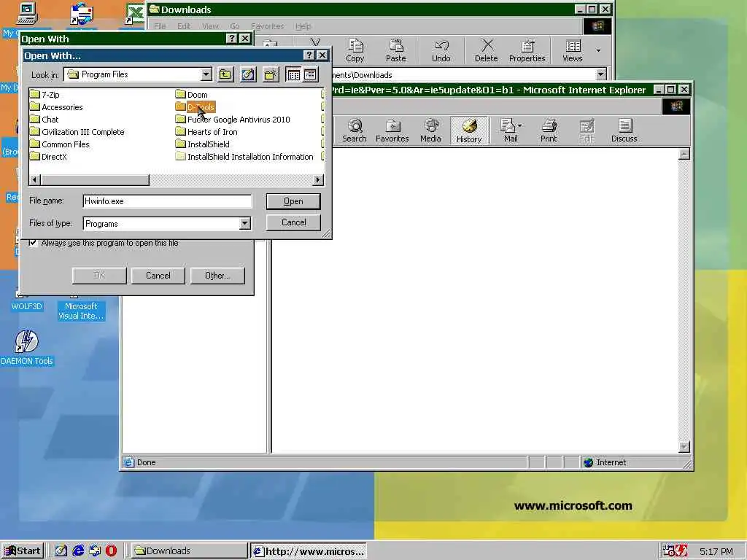The width and height of the screenshot is (747, 560).
Task: Click the Other... button
Action: [x=217, y=276]
